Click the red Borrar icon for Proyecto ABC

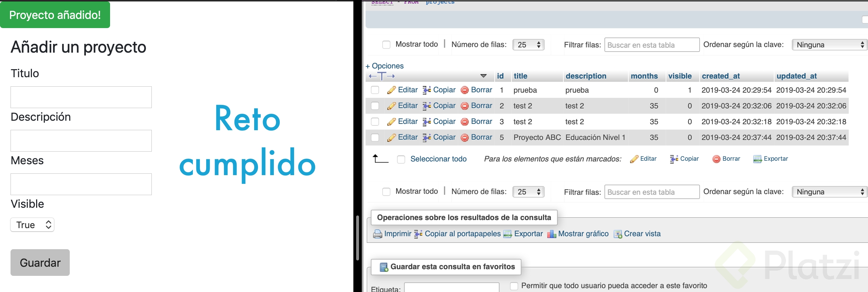point(464,138)
